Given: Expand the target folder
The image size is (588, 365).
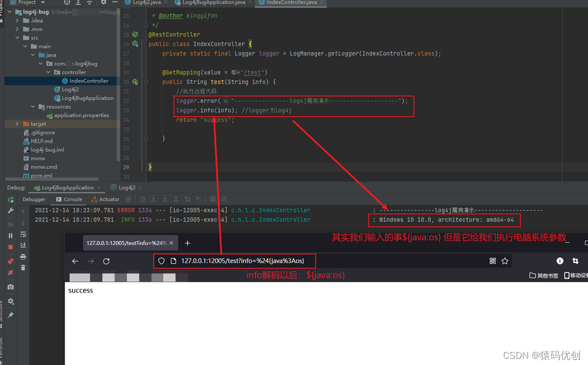Looking at the screenshot, I should tap(17, 124).
